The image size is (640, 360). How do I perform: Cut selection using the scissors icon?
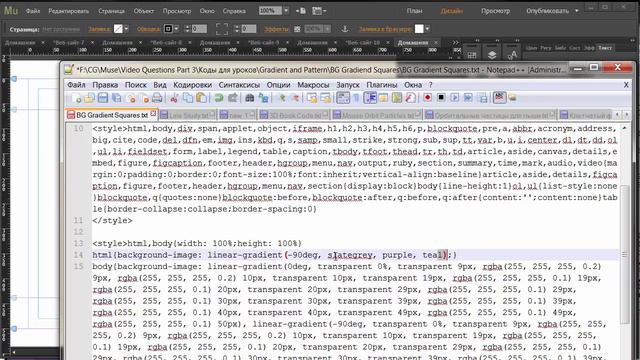click(x=174, y=98)
